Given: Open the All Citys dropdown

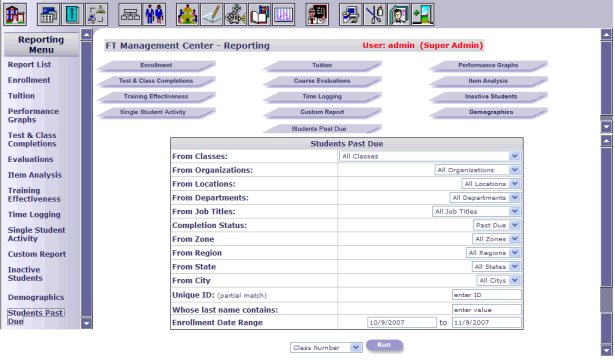Looking at the screenshot, I should click(x=499, y=280).
